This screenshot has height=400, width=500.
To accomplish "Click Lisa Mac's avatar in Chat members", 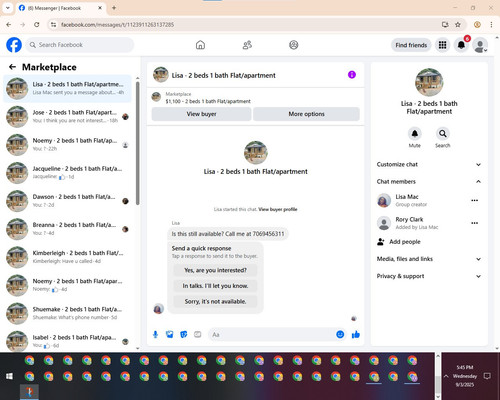I will tap(384, 200).
